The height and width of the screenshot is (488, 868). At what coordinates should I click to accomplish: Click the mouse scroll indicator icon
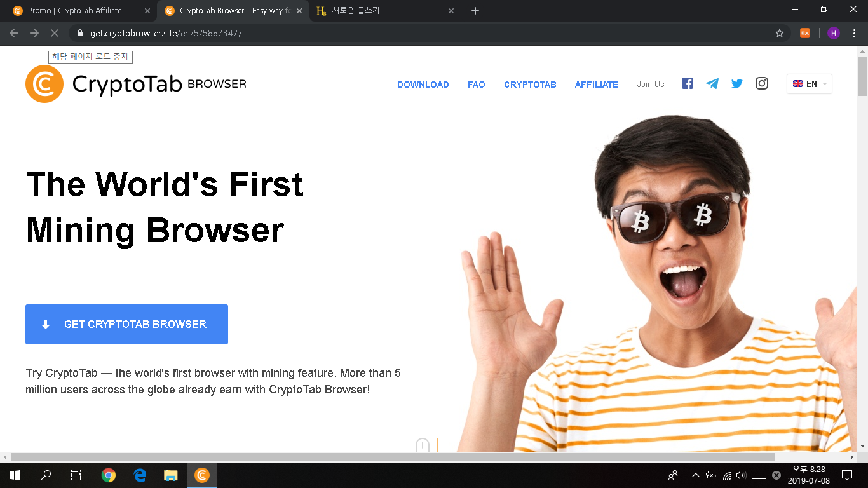click(x=423, y=445)
